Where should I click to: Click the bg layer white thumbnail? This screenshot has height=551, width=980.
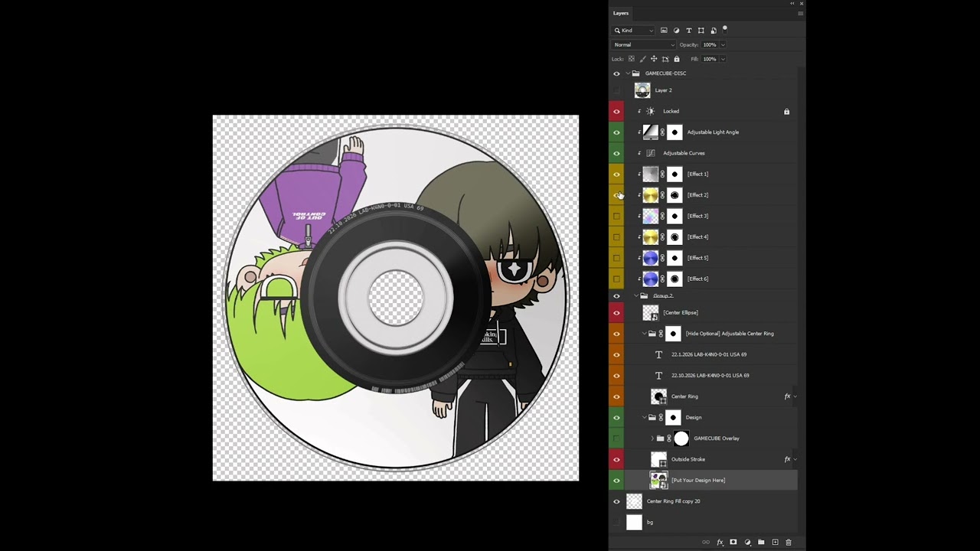(634, 522)
